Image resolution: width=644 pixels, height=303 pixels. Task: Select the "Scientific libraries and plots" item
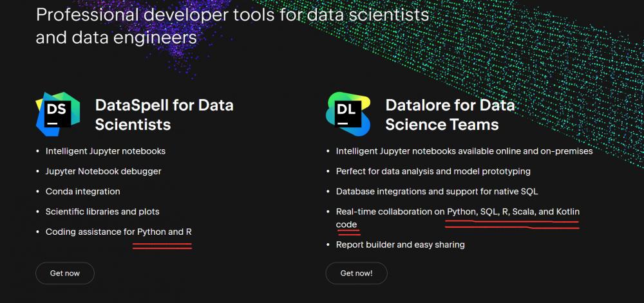click(x=102, y=211)
